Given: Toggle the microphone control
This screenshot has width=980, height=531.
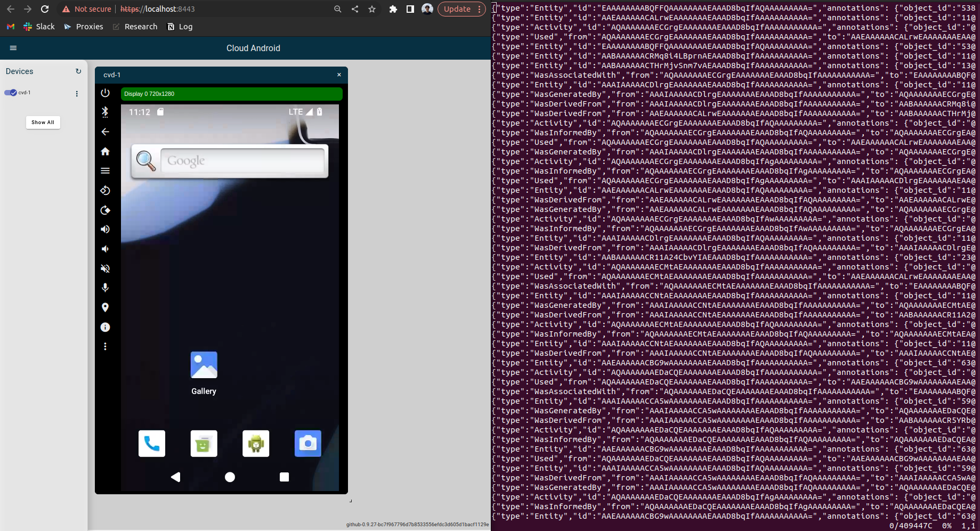Looking at the screenshot, I should click(x=105, y=288).
